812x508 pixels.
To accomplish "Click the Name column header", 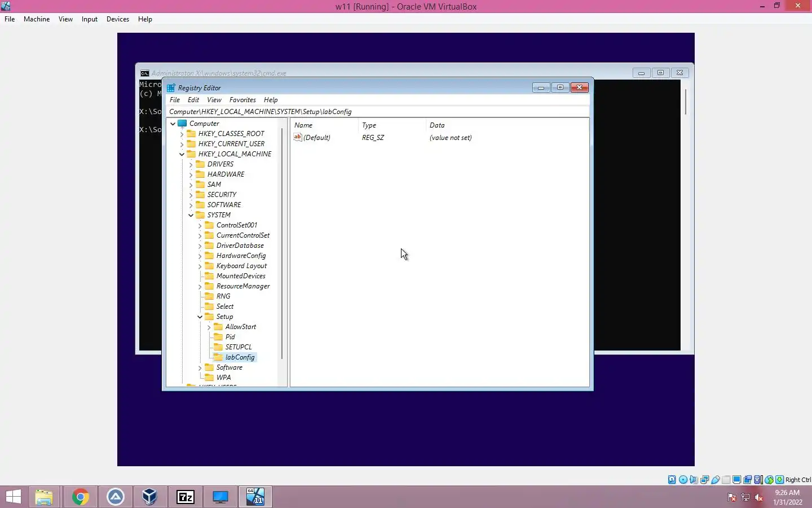I will (324, 125).
